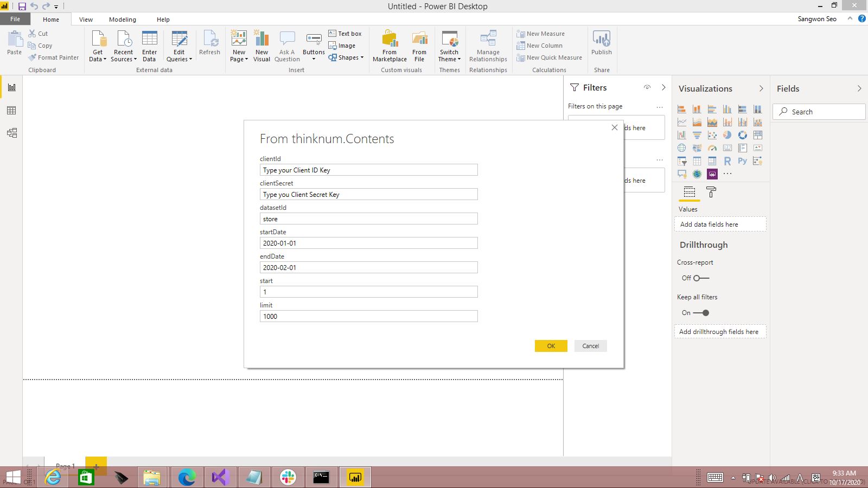Select the Python visual icon
Screen dimensions: 868x488
coord(743,161)
